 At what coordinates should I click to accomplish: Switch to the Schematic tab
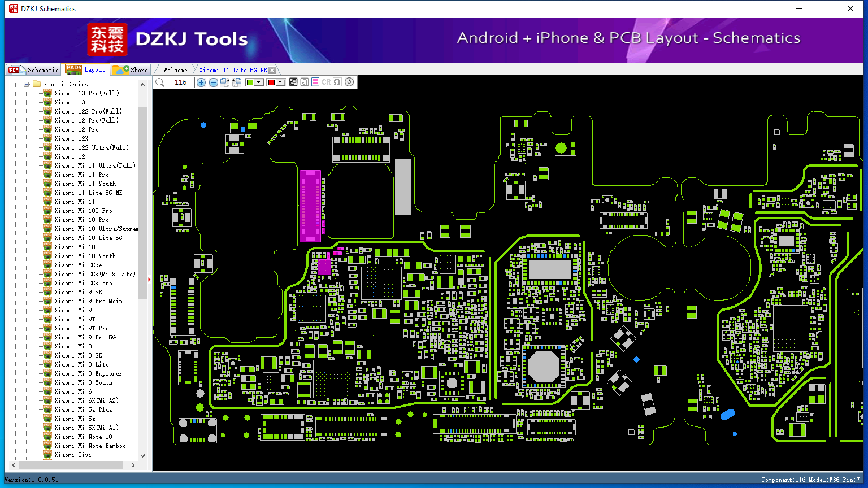34,69
